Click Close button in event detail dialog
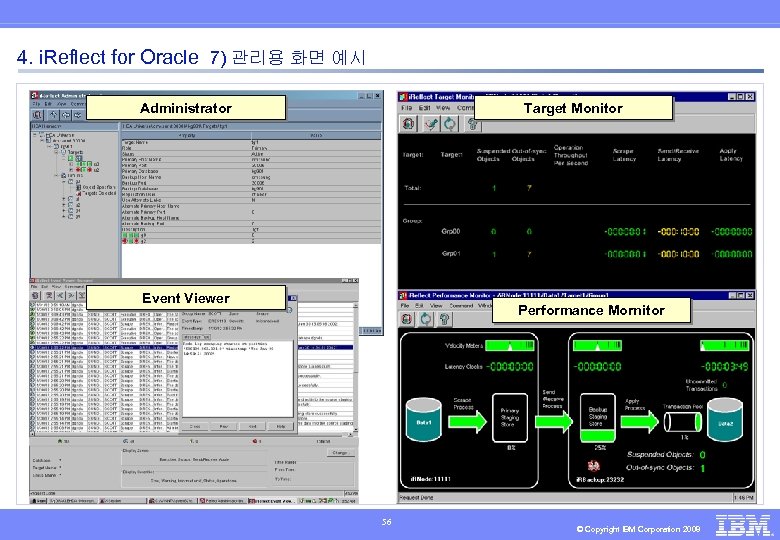The width and height of the screenshot is (780, 540). point(195,426)
